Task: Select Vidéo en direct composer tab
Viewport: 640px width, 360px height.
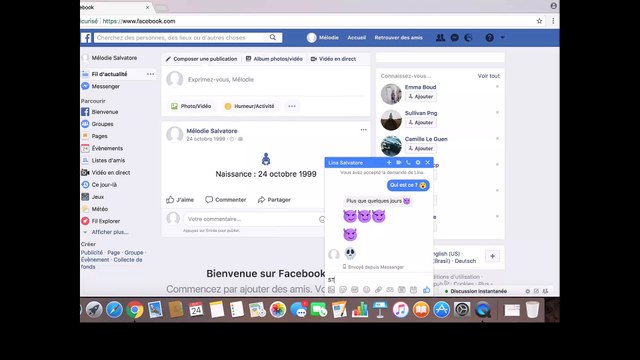Action: pyautogui.click(x=333, y=59)
